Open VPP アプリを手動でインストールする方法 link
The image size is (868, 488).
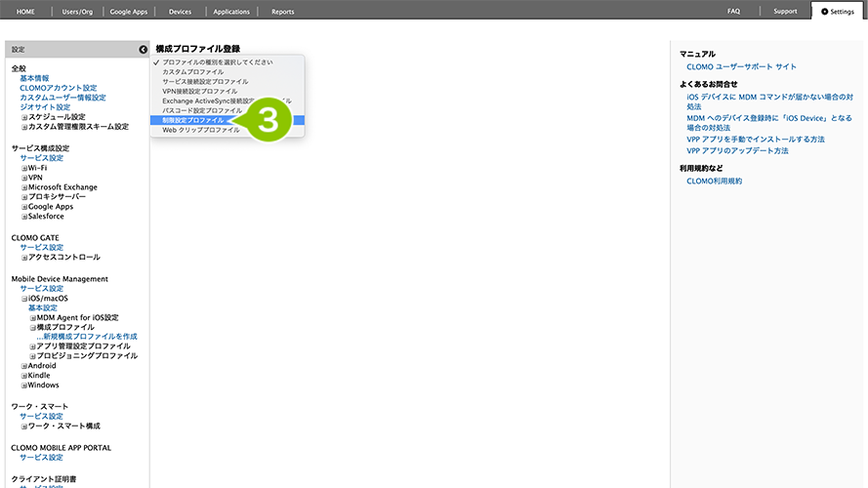[756, 140]
